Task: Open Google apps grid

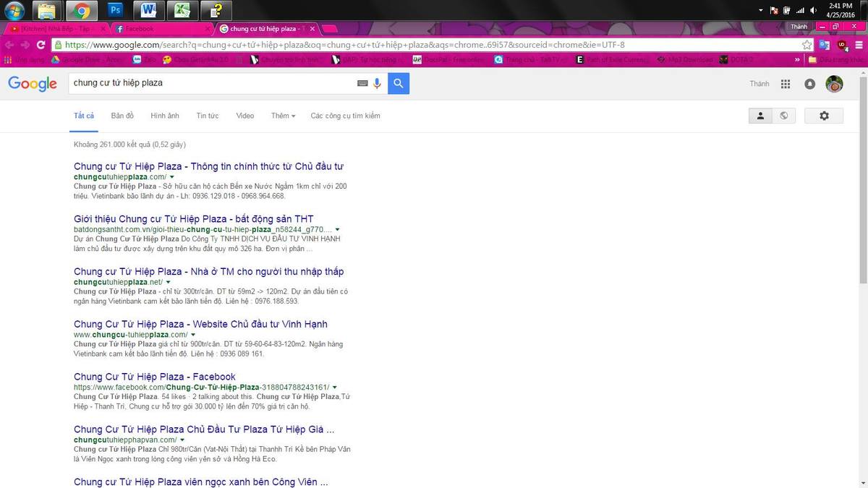Action: point(786,84)
